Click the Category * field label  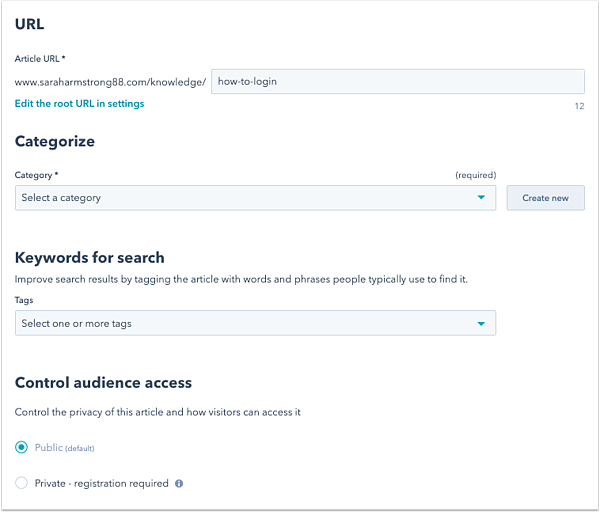(36, 175)
